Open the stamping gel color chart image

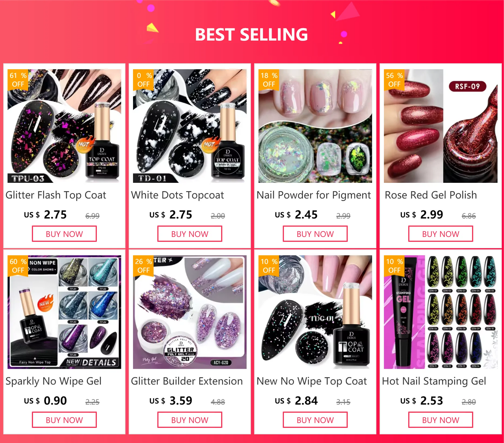440,312
